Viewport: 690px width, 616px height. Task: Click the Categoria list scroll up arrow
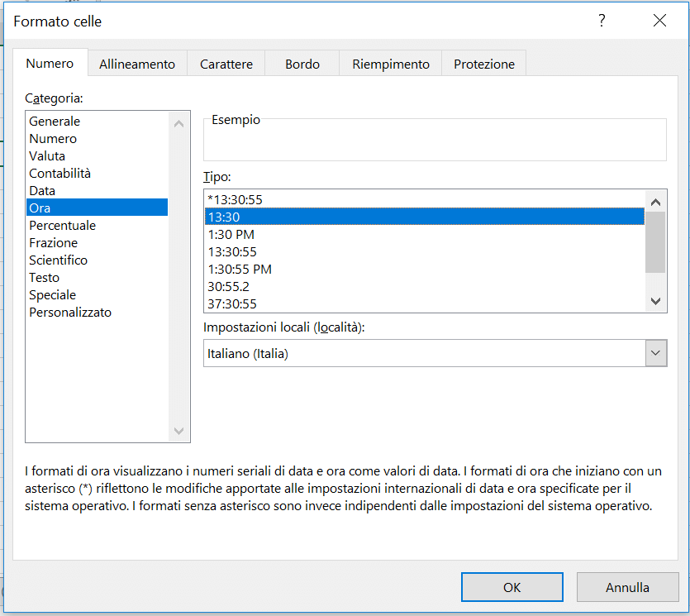[x=178, y=124]
